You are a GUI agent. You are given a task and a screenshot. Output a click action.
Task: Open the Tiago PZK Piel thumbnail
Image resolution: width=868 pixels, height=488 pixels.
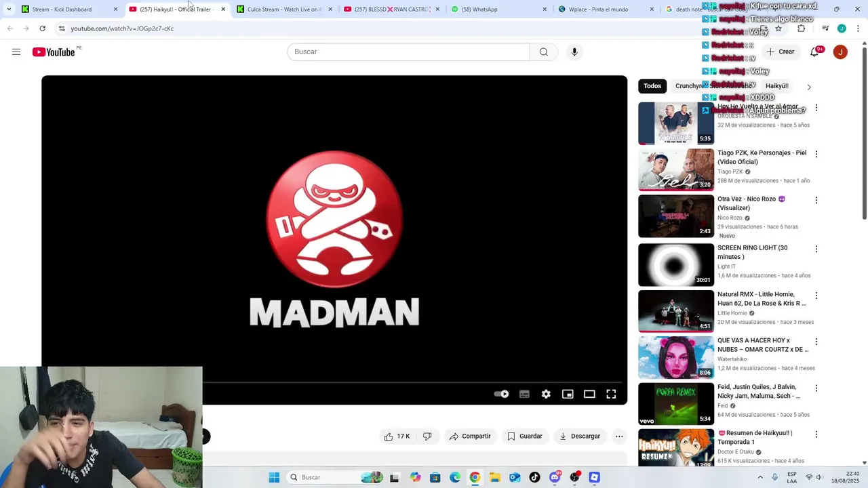tap(676, 169)
